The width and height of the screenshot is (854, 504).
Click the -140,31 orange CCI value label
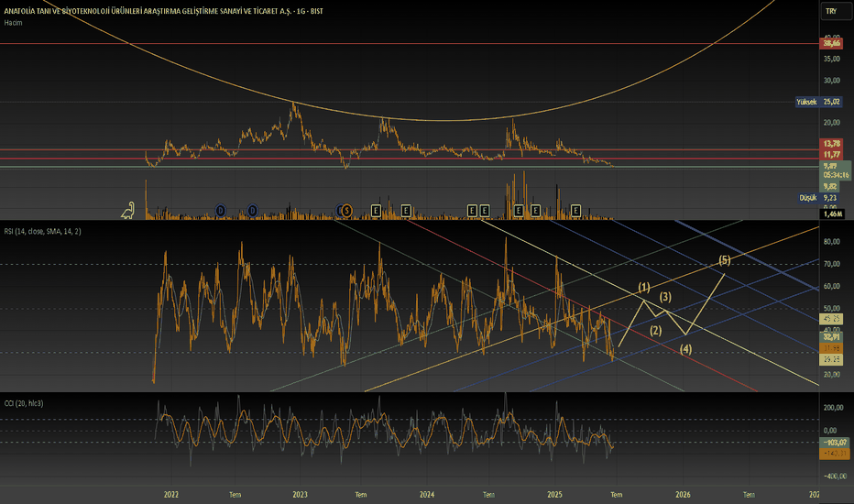click(835, 454)
